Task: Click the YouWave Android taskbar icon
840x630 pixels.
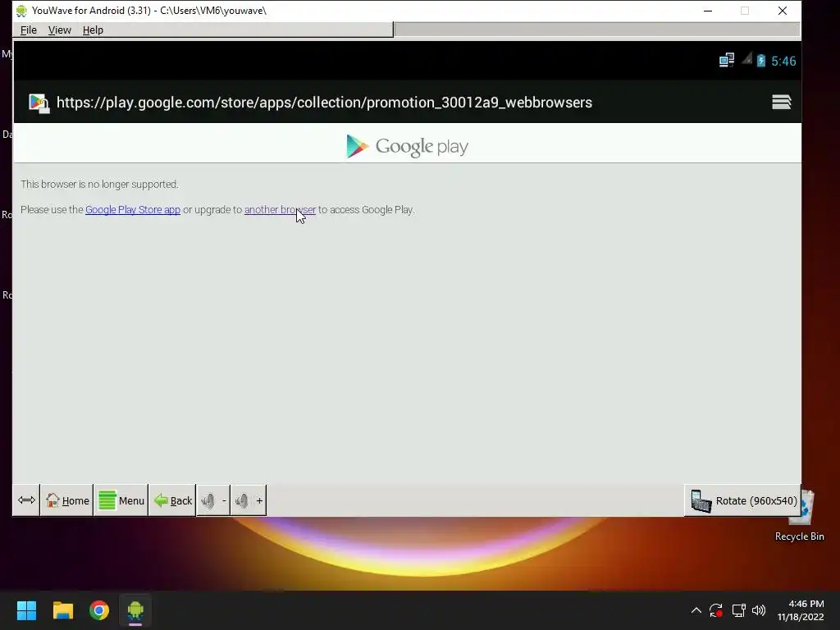Action: 135,610
